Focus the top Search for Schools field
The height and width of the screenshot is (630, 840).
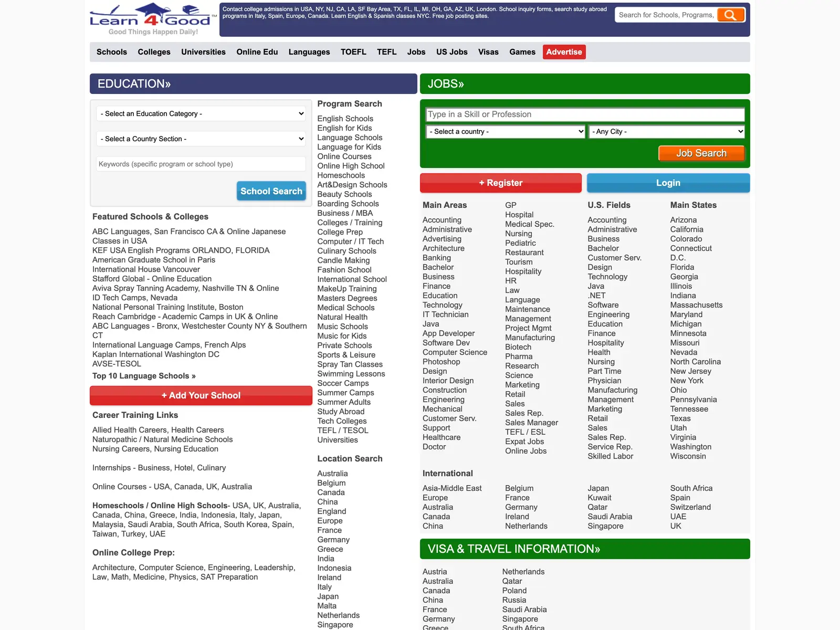pos(666,15)
